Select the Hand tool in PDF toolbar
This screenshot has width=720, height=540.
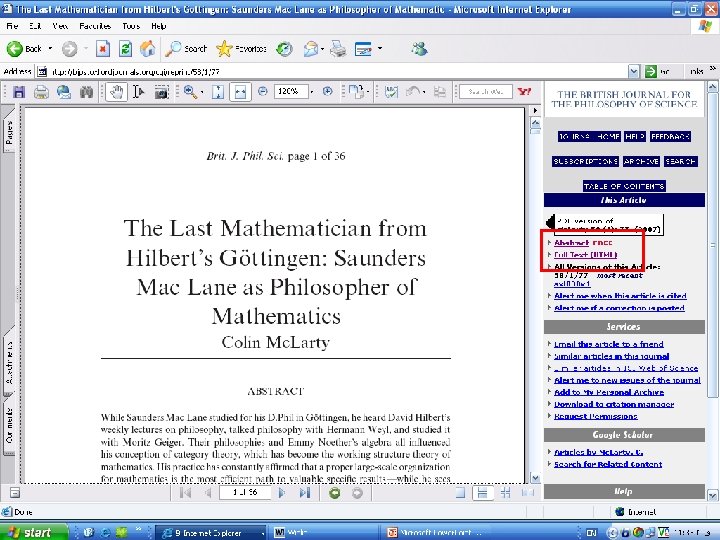pos(116,91)
